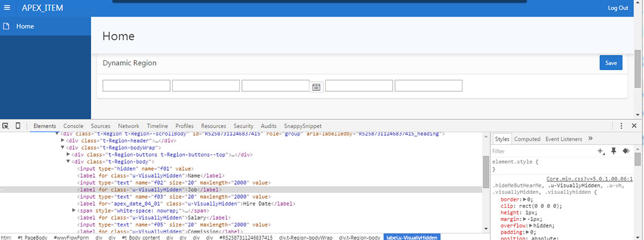Expand the white-space nowrap span node

pyautogui.click(x=74, y=210)
